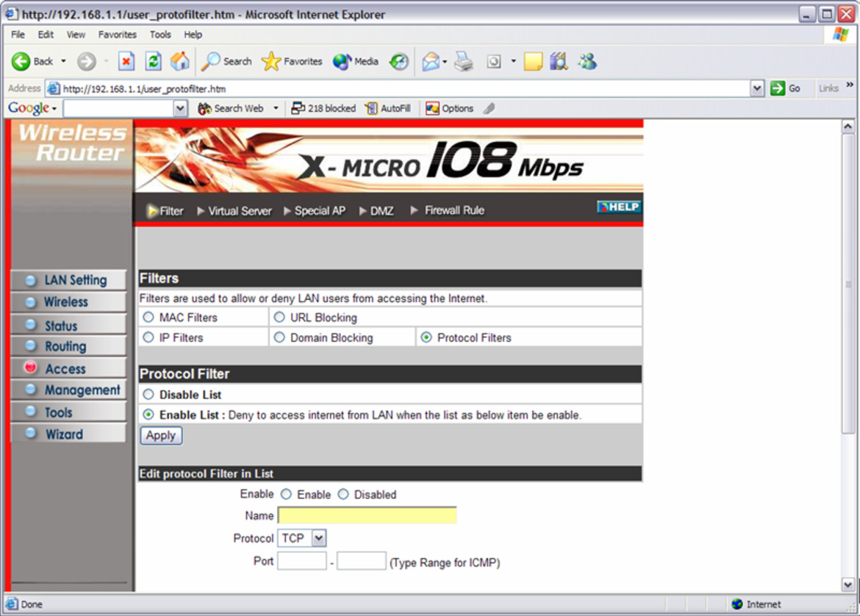Open the Google search box dropdown
This screenshot has height=616, width=860.
click(180, 109)
